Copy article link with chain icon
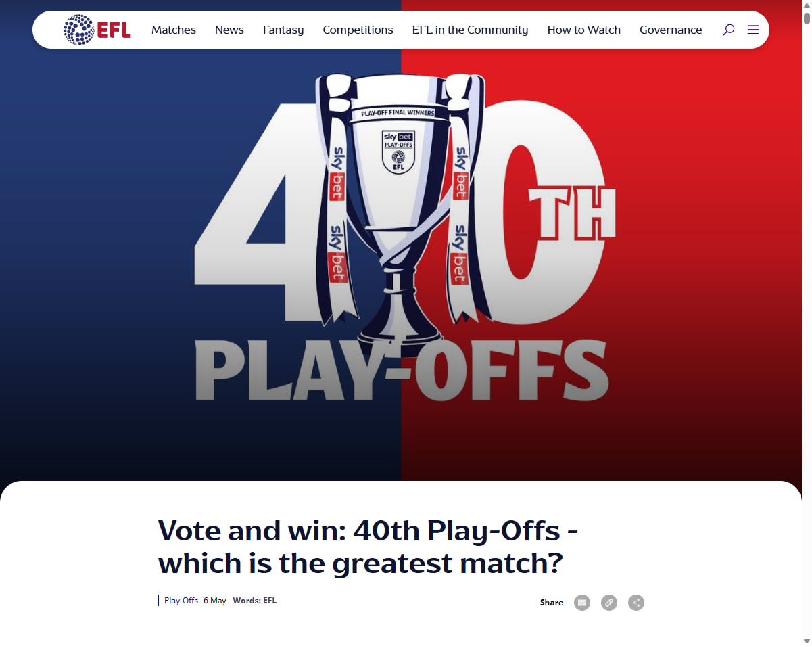812x646 pixels. (x=609, y=603)
